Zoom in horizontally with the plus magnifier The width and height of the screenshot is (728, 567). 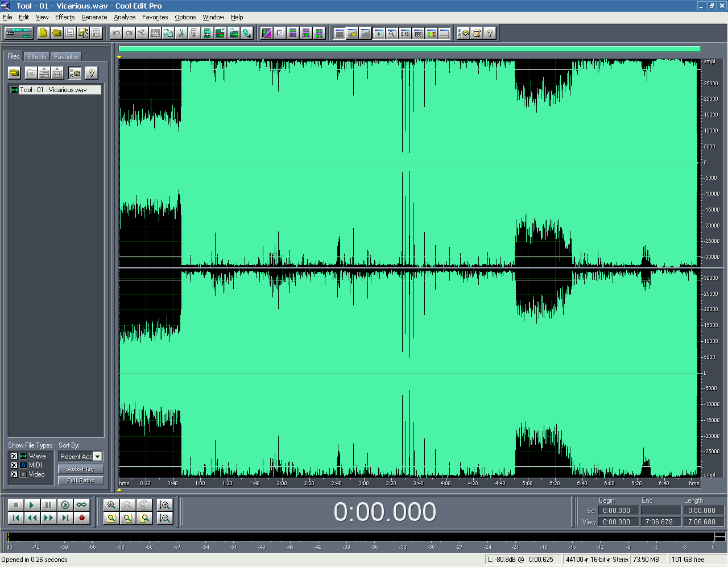[x=111, y=505]
